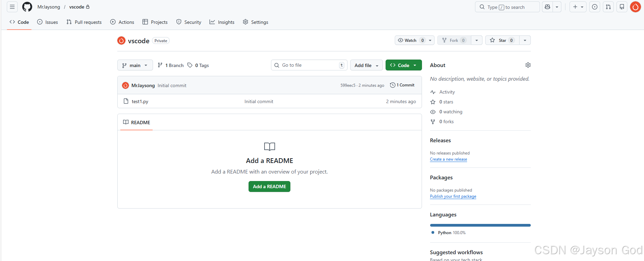Click MrJaysong avatar in commit row
The width and height of the screenshot is (644, 261).
point(125,85)
